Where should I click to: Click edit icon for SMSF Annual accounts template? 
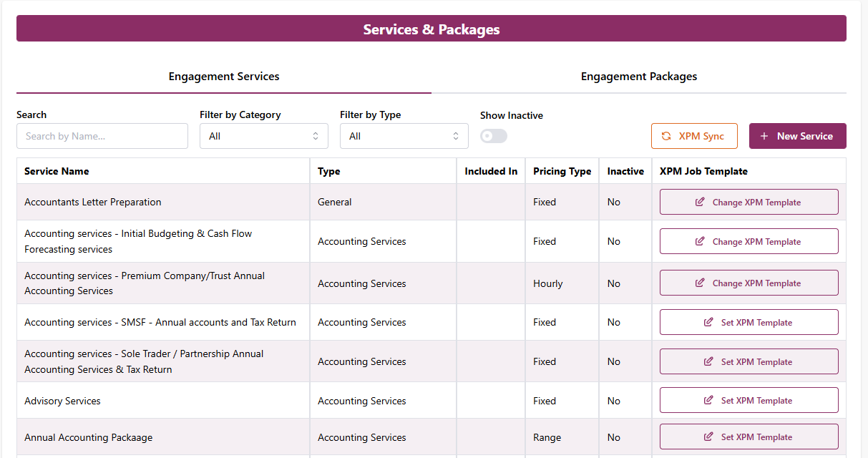coord(709,323)
